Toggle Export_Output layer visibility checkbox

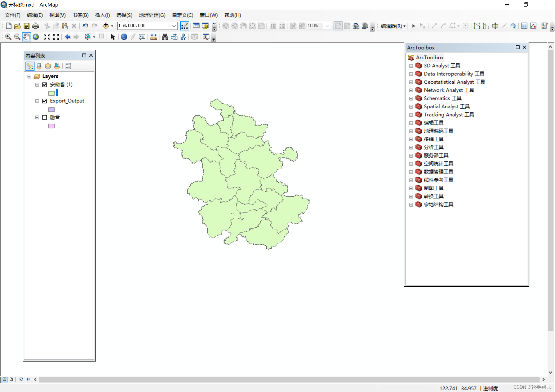(x=45, y=101)
